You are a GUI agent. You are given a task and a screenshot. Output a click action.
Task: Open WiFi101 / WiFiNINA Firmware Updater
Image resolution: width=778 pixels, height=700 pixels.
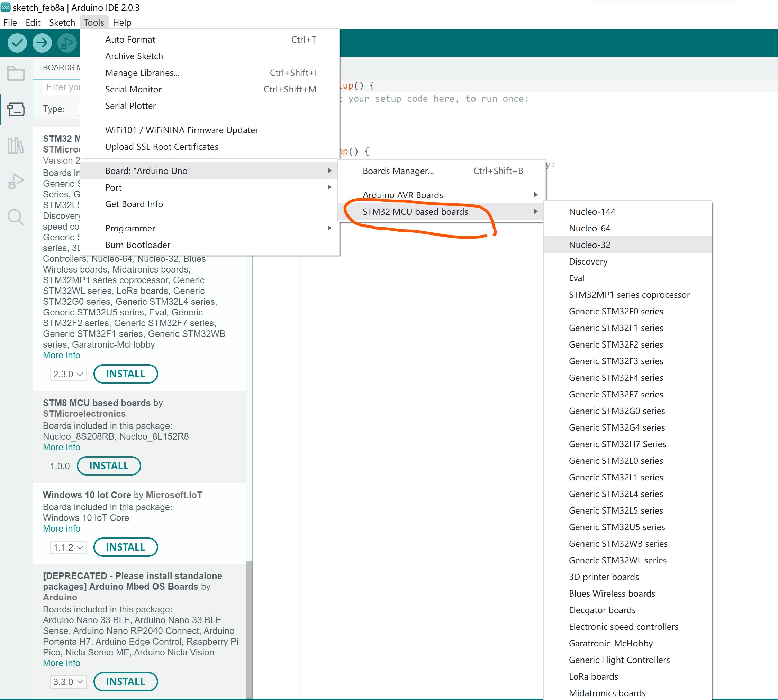pos(210,130)
